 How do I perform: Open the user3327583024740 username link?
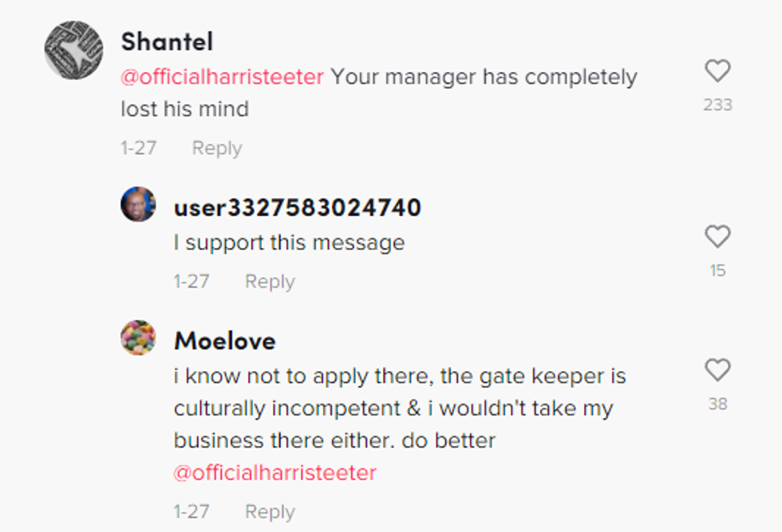(x=297, y=208)
